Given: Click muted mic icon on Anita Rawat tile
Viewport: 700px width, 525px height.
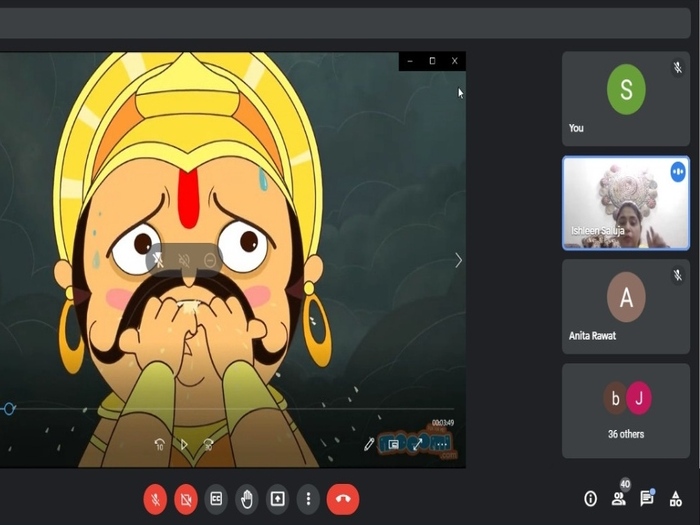Looking at the screenshot, I should click(x=678, y=275).
